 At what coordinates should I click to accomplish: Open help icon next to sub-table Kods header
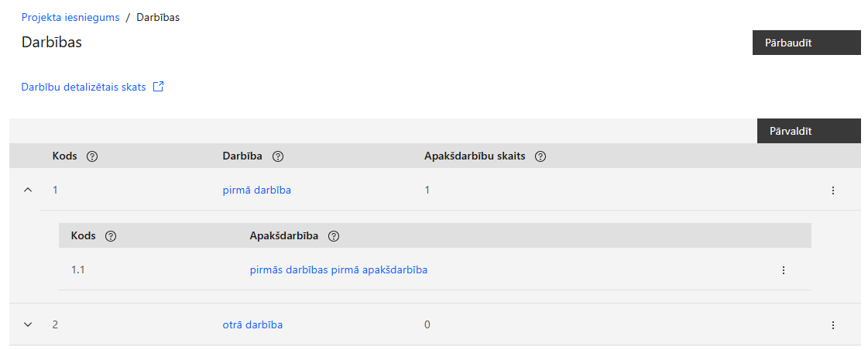pos(111,236)
